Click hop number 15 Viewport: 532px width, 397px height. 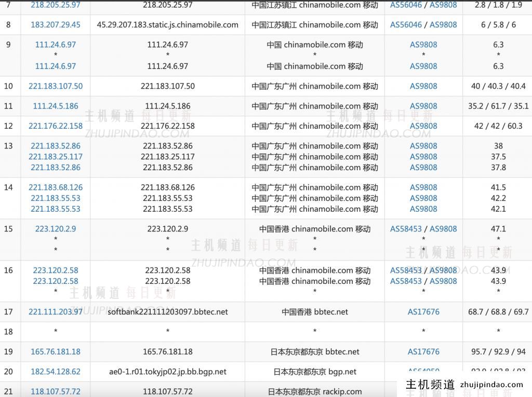[8, 229]
